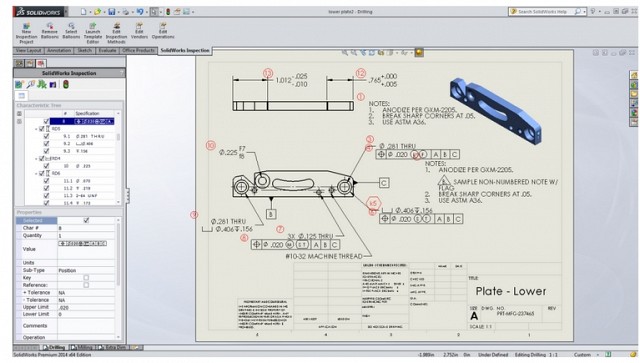The height and width of the screenshot is (363, 640).
Task: Open the Drilling sheet tab at the bottom
Action: pyautogui.click(x=54, y=347)
